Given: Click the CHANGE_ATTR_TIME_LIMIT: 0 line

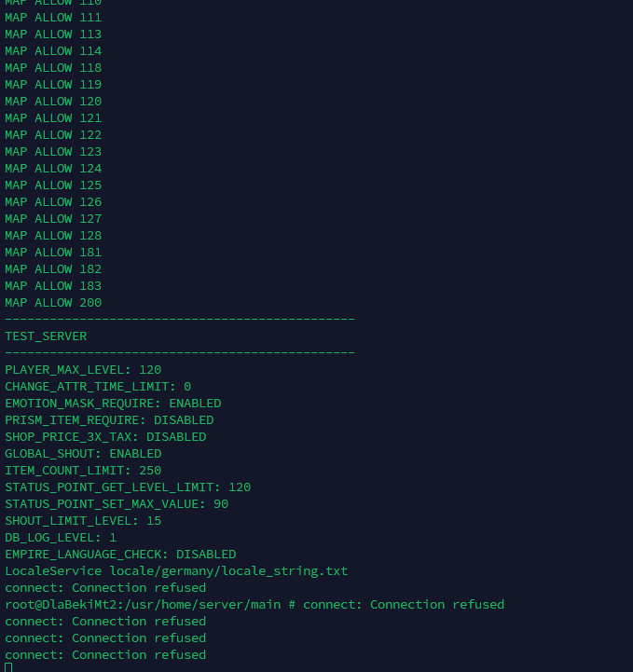Looking at the screenshot, I should click(98, 387).
